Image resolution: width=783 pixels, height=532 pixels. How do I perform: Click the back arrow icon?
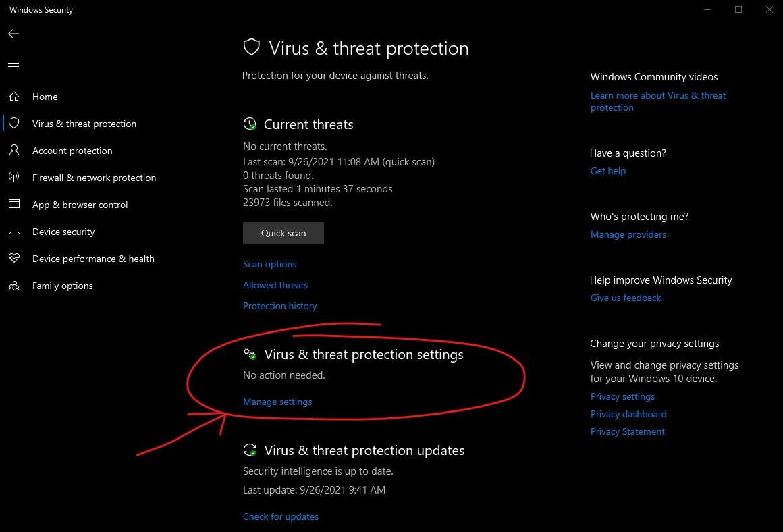tap(13, 34)
